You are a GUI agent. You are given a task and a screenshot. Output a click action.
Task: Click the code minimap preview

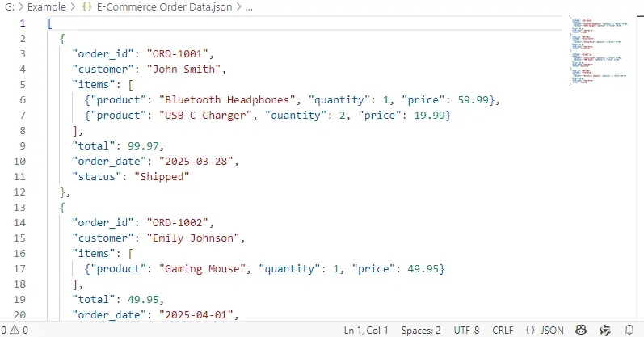pos(599,51)
